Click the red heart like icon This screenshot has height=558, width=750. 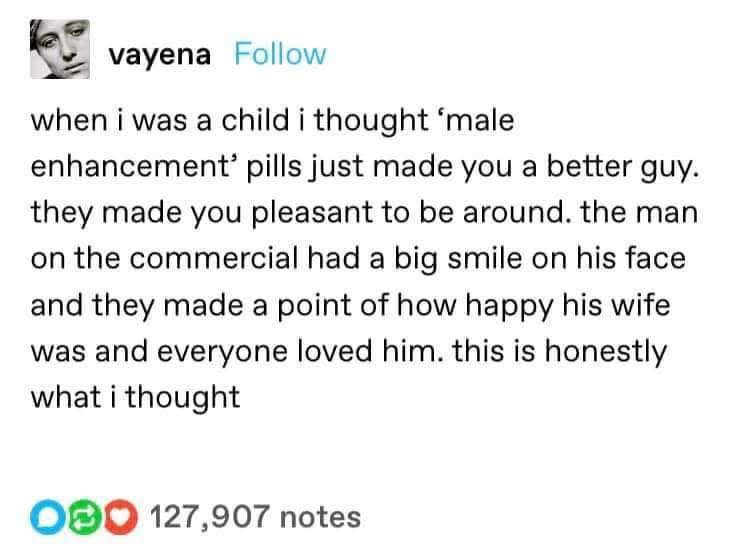coord(95,516)
